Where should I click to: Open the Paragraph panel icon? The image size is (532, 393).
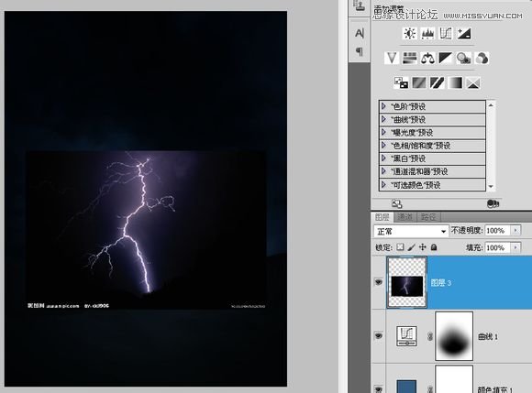point(360,51)
